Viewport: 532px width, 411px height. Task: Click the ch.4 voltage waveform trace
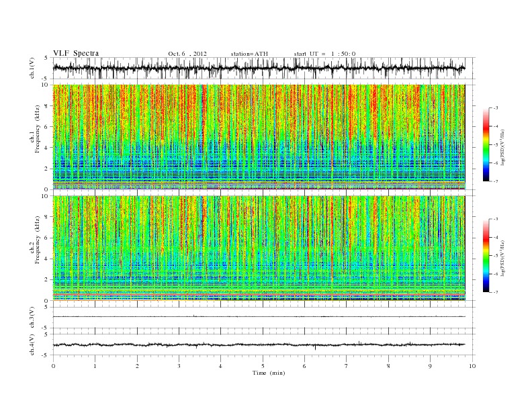coord(259,345)
